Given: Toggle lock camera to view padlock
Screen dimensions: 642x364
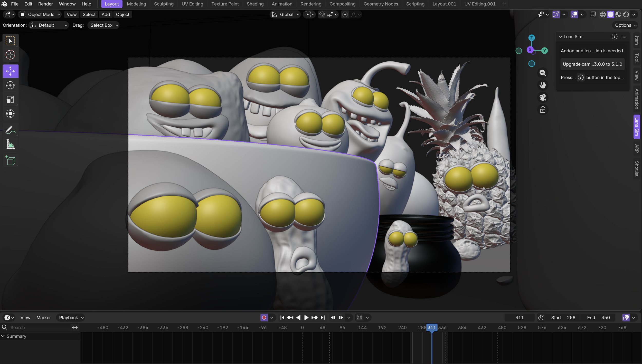Looking at the screenshot, I should (x=542, y=110).
